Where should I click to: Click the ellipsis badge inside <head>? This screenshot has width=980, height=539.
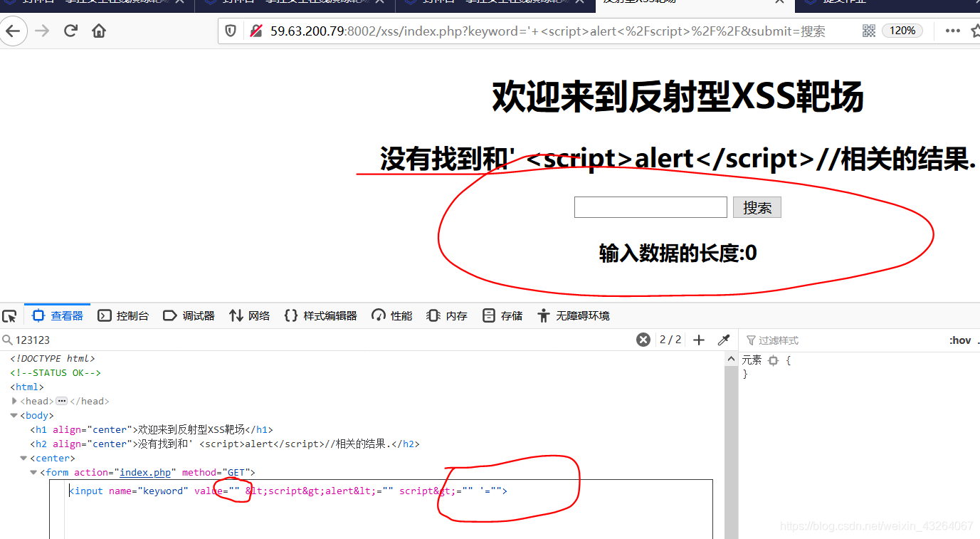61,401
